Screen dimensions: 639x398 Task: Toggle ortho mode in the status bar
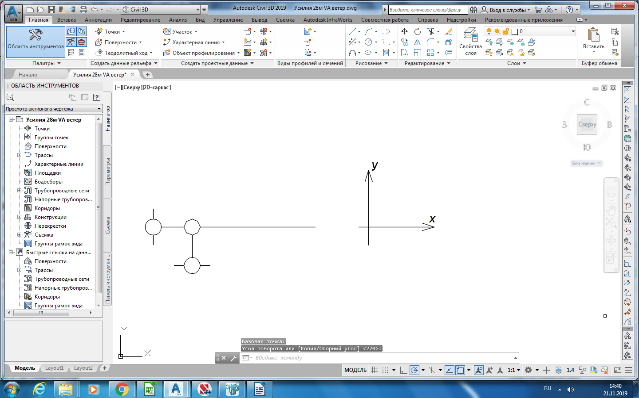(x=403, y=370)
